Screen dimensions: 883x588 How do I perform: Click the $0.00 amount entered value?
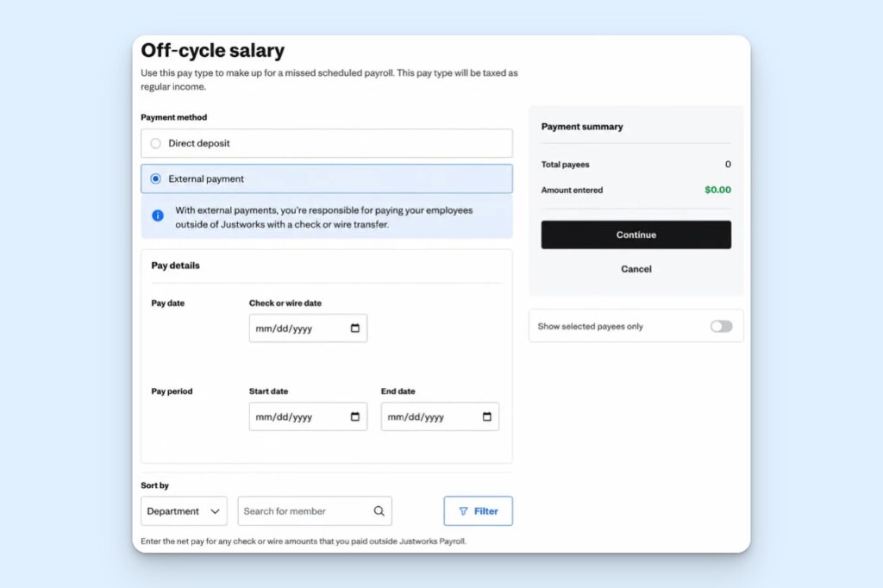718,190
